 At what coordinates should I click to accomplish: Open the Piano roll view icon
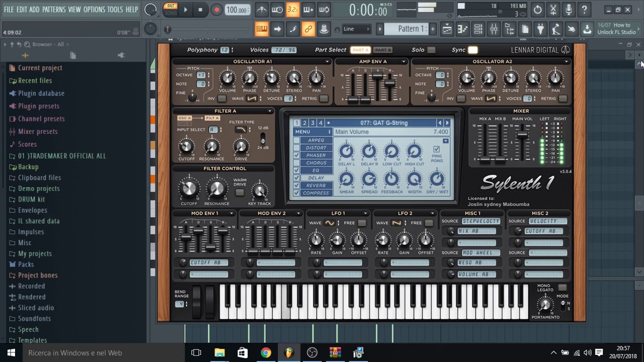[x=462, y=29]
